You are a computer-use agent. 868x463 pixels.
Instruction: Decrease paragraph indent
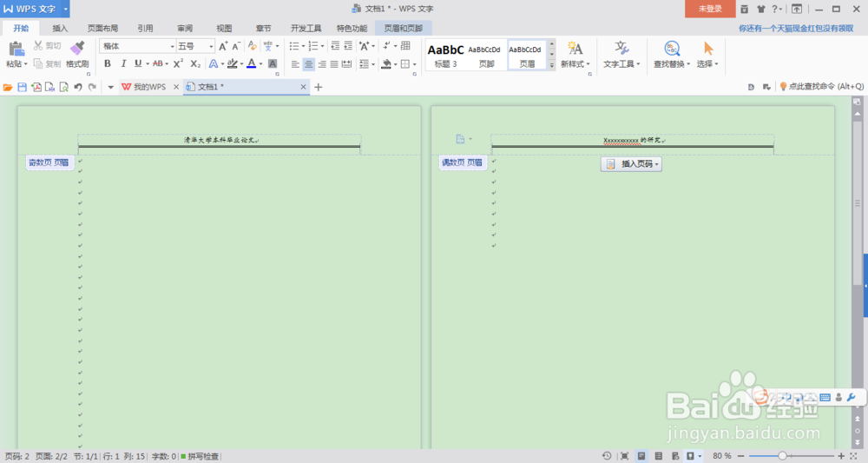[x=335, y=46]
